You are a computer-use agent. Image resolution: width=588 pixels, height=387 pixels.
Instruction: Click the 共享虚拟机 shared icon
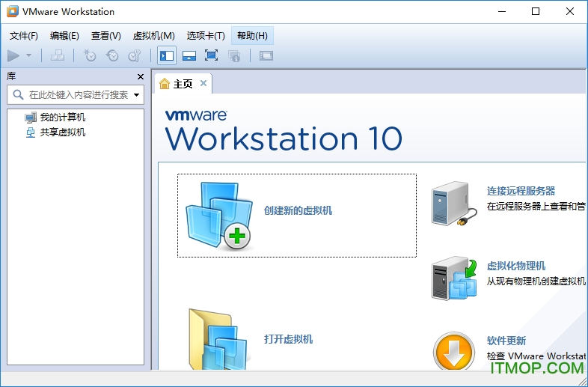[31, 132]
